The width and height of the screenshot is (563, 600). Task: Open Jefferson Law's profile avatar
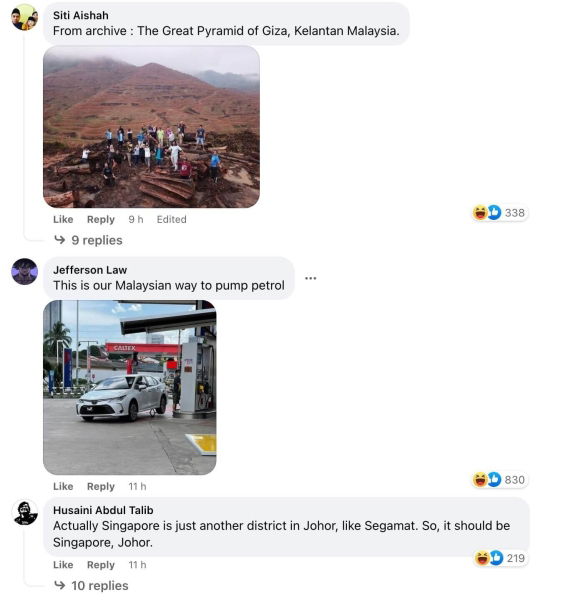tap(24, 271)
